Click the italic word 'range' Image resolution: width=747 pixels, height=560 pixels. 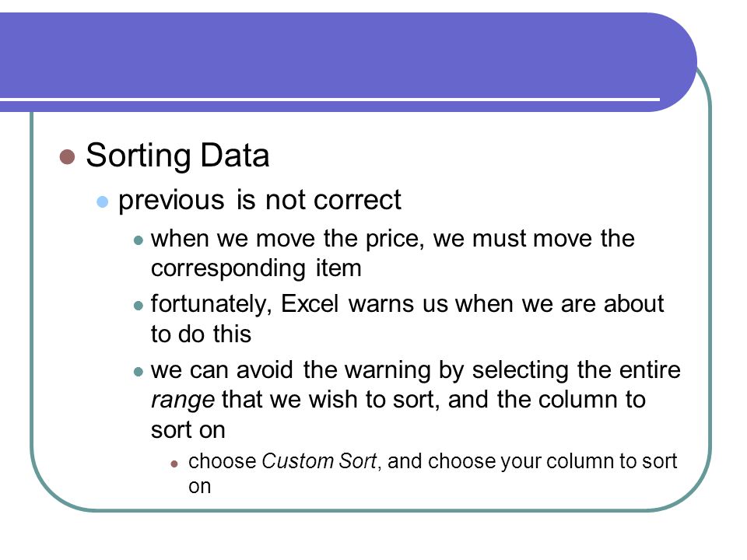tap(182, 401)
